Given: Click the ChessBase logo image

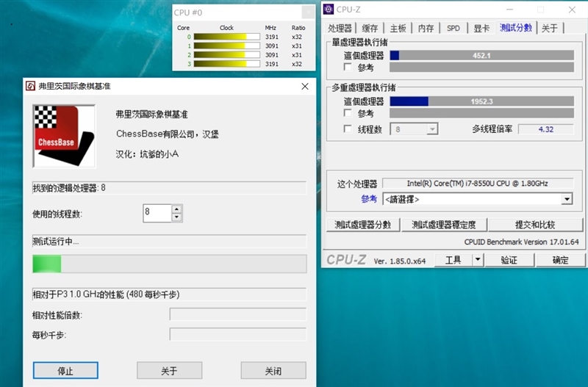Looking at the screenshot, I should [x=64, y=136].
